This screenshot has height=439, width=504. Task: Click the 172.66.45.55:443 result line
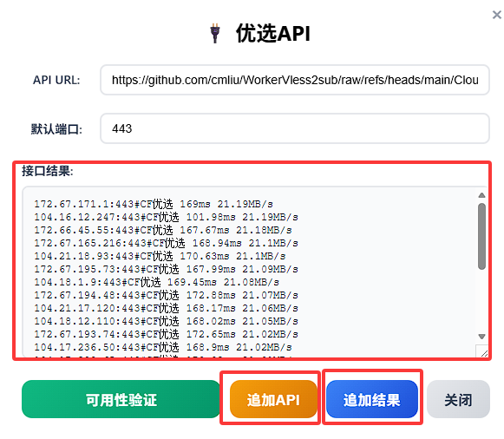pyautogui.click(x=163, y=230)
